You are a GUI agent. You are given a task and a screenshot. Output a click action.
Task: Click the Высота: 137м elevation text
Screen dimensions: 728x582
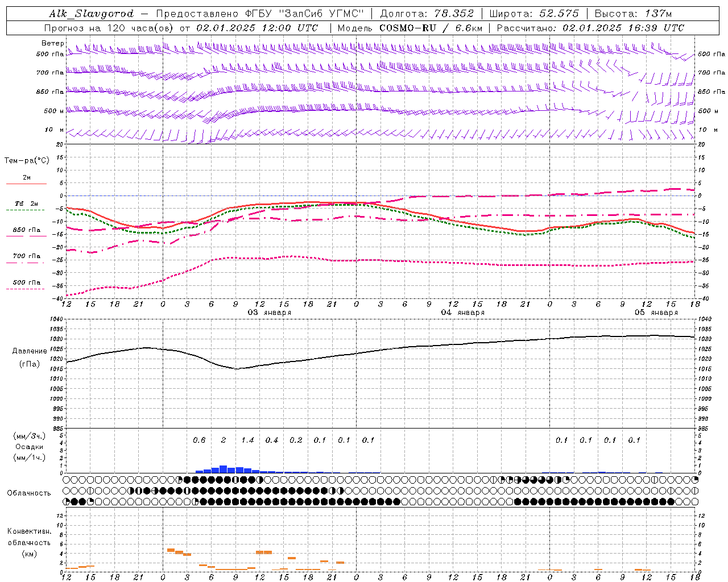[x=633, y=14]
